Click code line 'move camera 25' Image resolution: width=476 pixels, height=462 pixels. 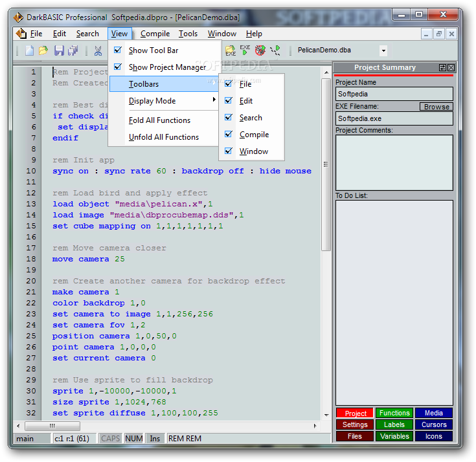[88, 259]
